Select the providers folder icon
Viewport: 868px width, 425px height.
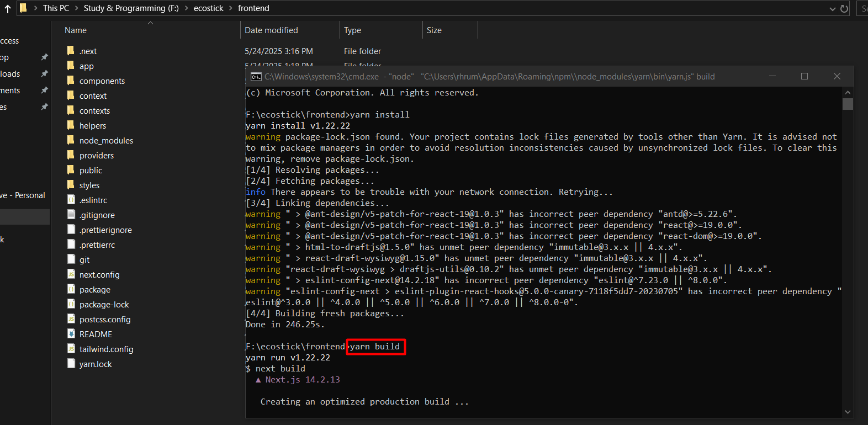coord(71,155)
